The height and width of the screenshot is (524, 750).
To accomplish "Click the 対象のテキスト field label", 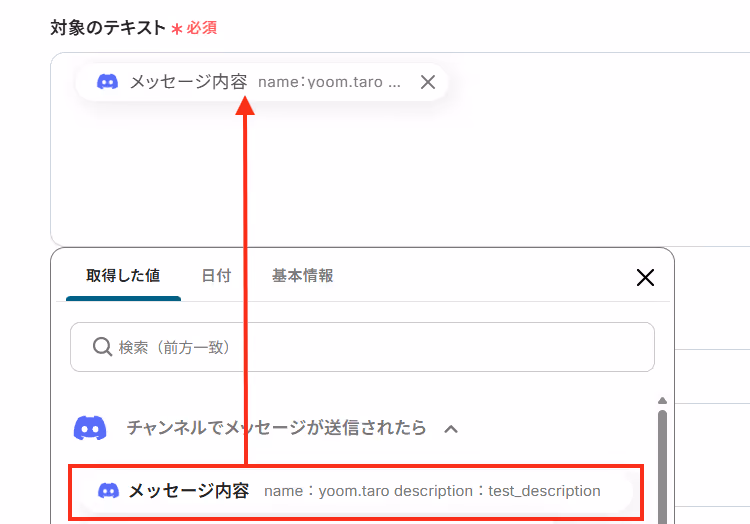I will [108, 28].
